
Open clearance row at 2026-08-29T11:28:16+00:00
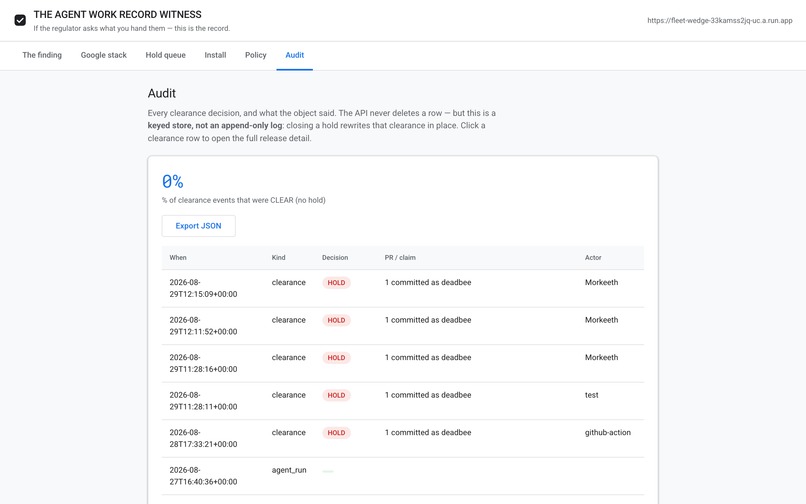click(402, 364)
